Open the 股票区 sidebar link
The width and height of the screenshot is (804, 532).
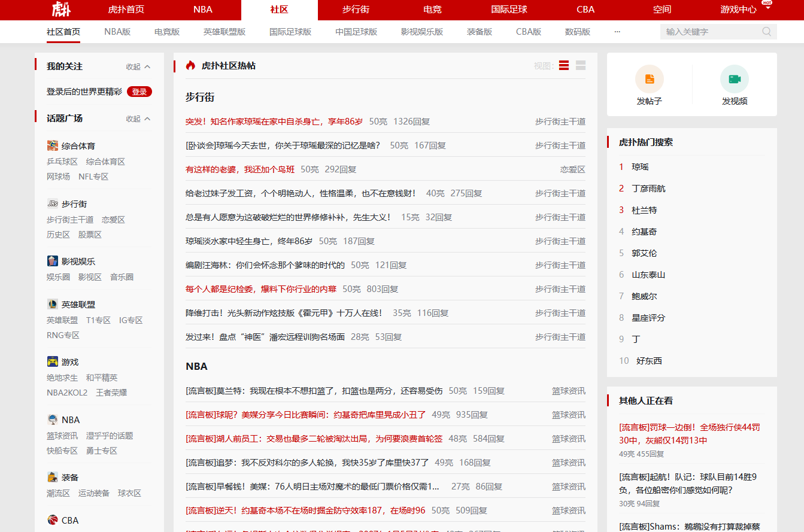(90, 235)
